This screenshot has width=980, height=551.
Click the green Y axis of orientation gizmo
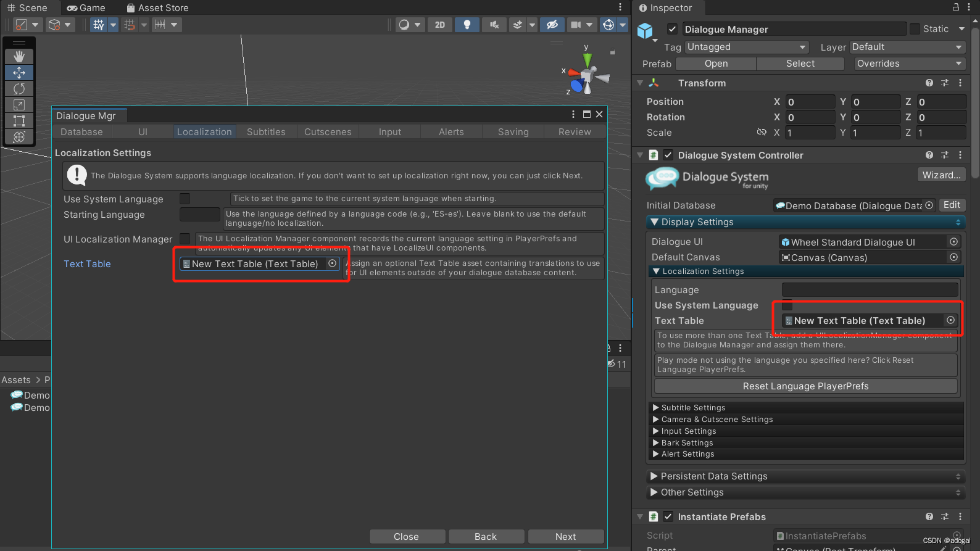tap(588, 59)
